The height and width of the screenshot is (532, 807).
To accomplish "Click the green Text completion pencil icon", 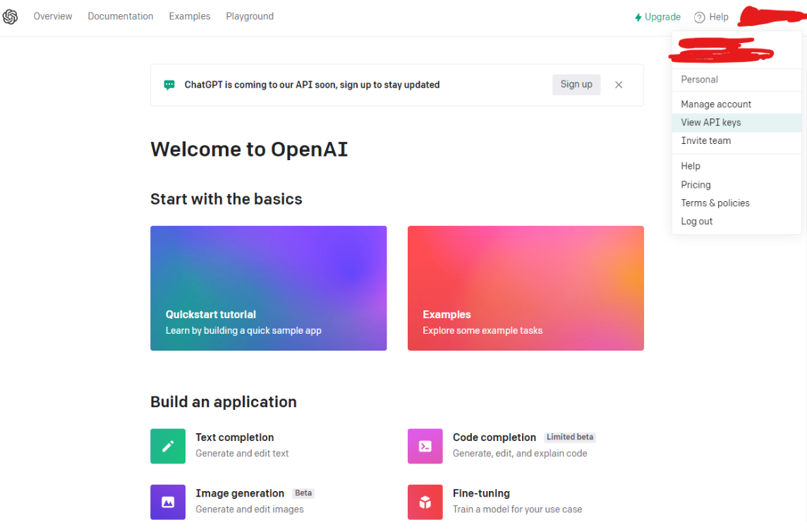I will coord(168,446).
